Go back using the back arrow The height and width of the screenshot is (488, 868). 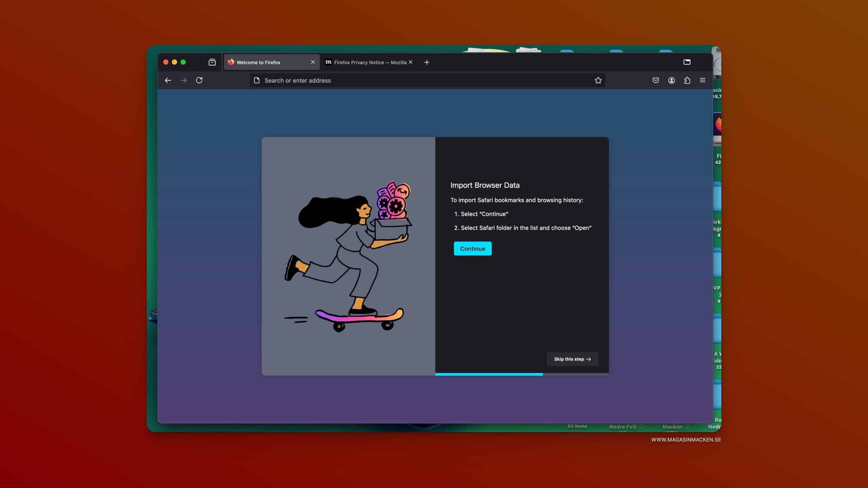click(168, 80)
